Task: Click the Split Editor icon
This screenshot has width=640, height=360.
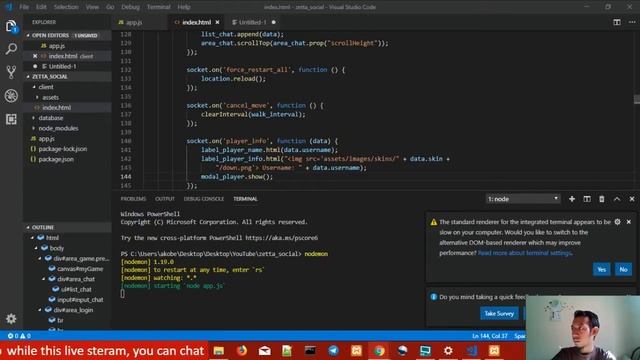Action: (x=617, y=22)
